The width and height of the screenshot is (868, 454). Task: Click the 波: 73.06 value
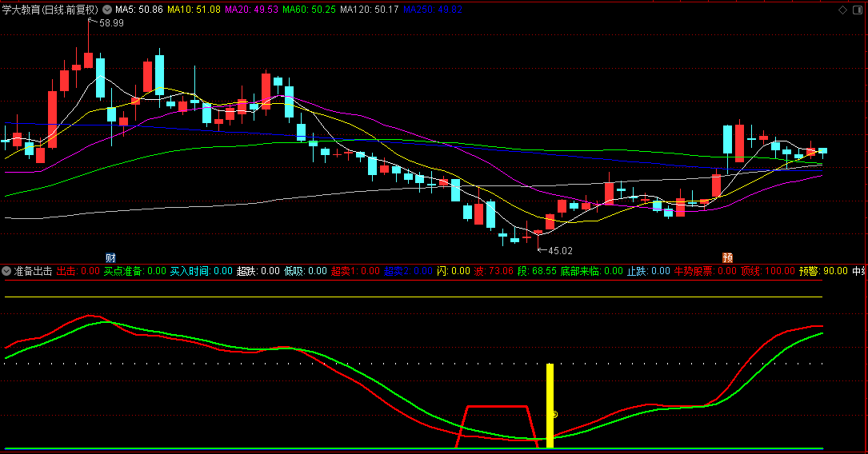click(494, 271)
